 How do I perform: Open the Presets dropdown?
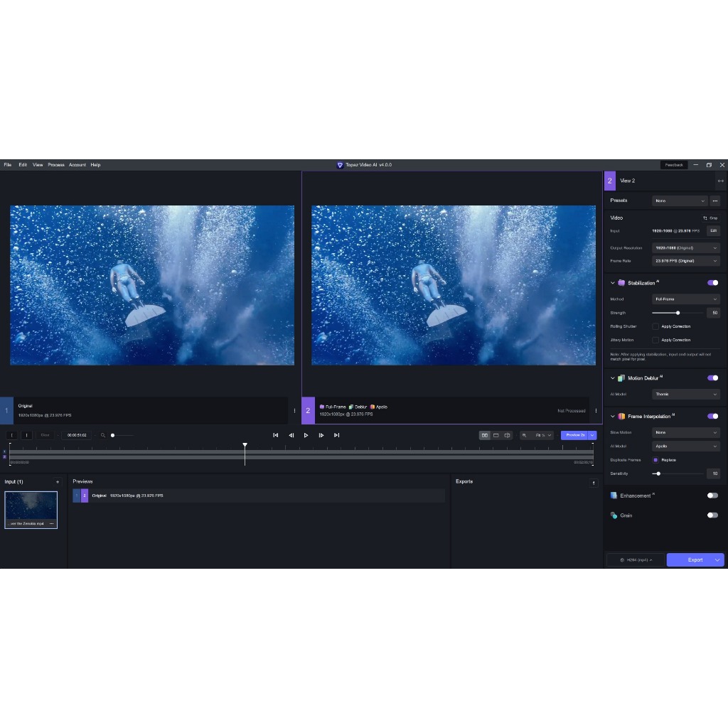[x=680, y=200]
